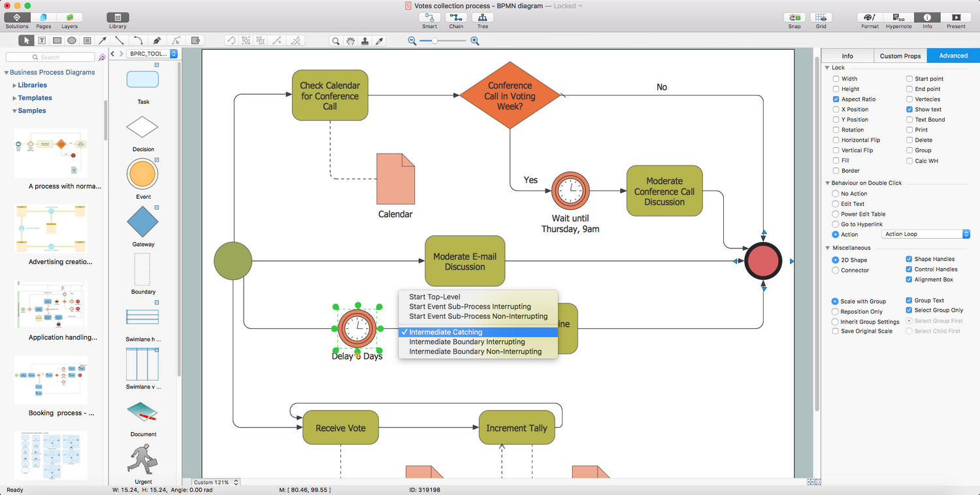The height and width of the screenshot is (495, 980).
Task: Expand the Libraries tree section
Action: [15, 85]
